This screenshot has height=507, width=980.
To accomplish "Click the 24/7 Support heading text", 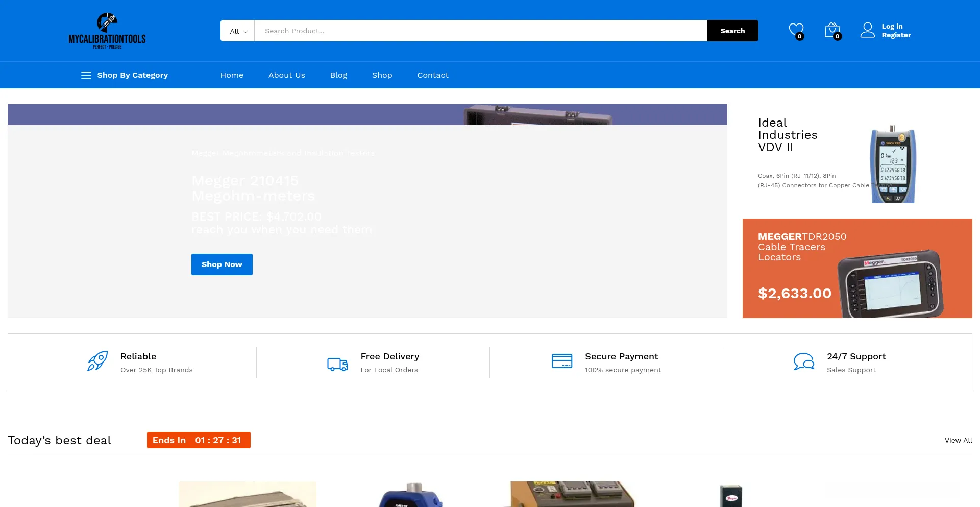I will [x=856, y=356].
